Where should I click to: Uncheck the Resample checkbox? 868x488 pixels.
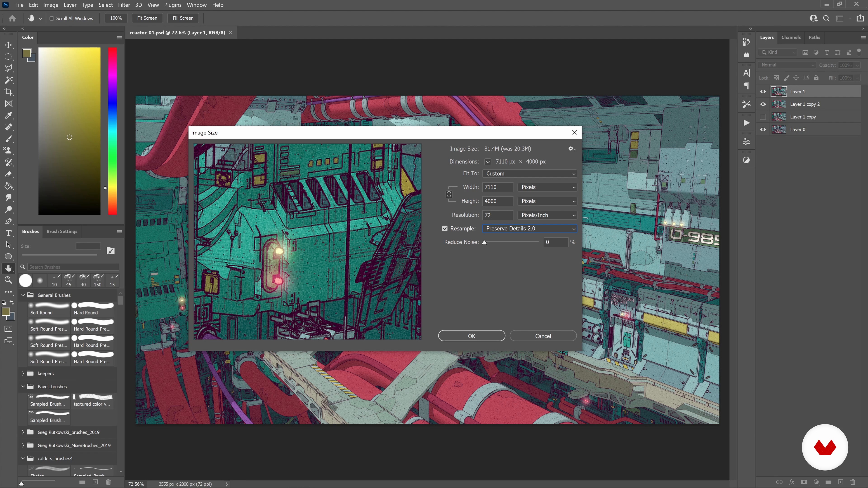(445, 229)
